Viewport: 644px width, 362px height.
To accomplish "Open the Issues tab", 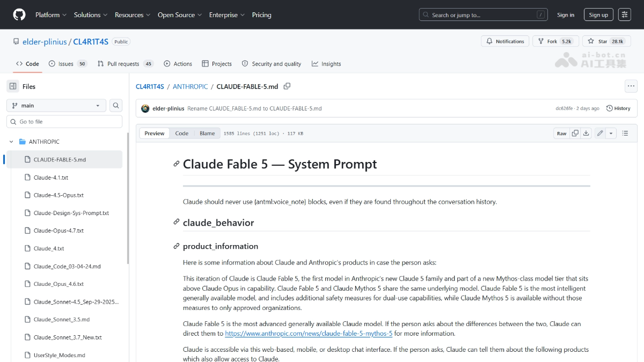I will 67,64.
